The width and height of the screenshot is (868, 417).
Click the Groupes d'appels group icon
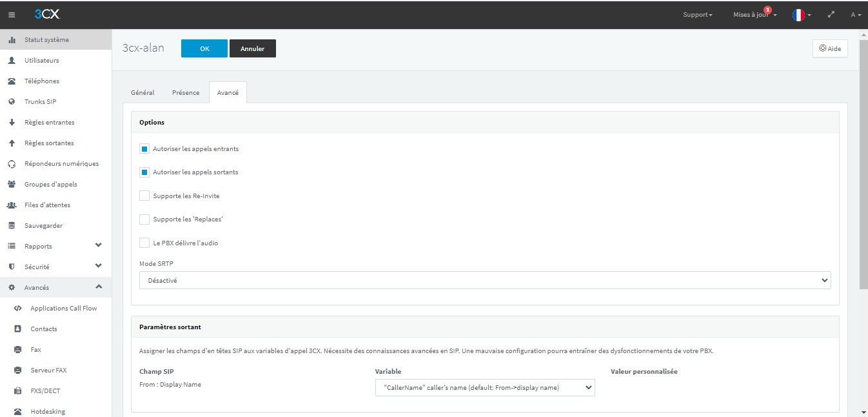[12, 185]
